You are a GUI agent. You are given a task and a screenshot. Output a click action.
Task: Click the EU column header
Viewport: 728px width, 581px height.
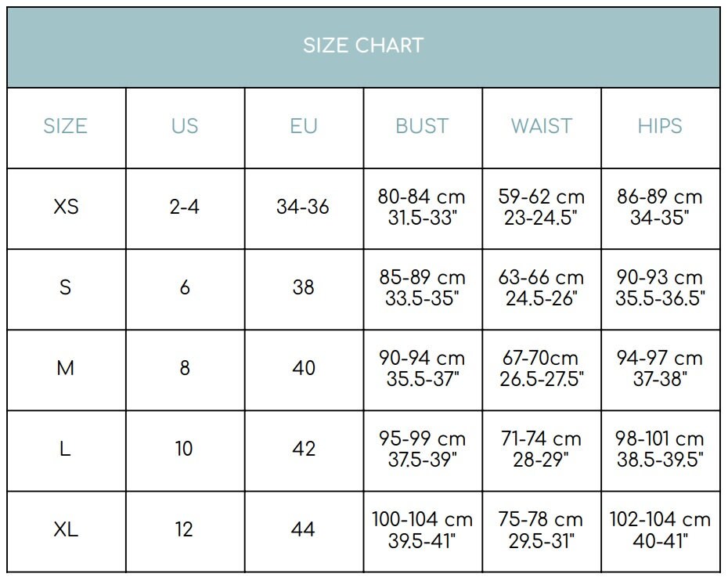[304, 128]
